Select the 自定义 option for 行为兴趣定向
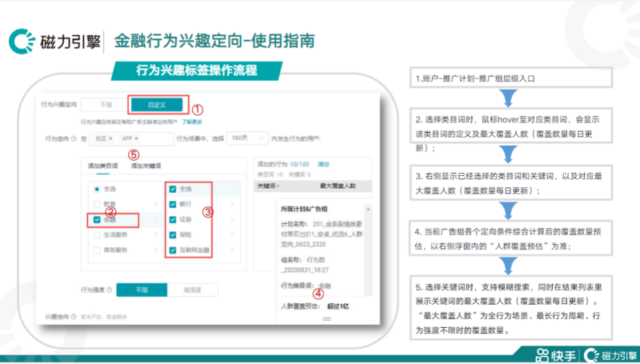This screenshot has width=640, height=364. [157, 105]
